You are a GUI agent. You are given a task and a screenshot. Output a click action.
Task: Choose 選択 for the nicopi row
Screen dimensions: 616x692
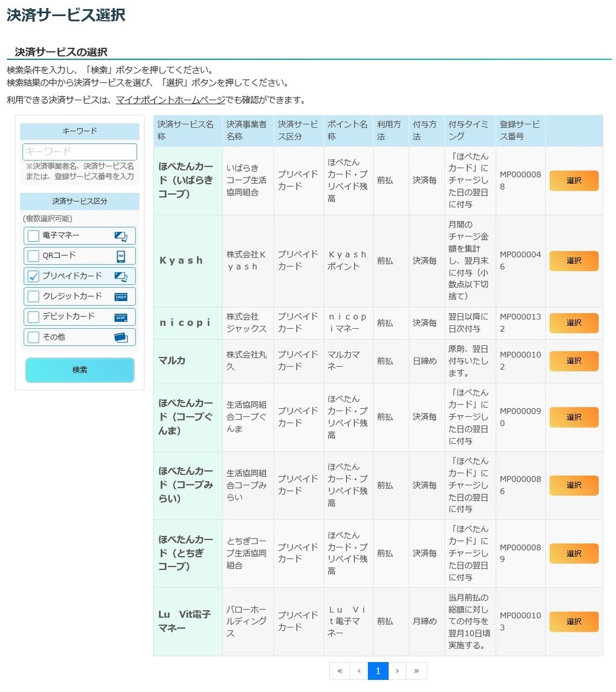click(x=574, y=323)
